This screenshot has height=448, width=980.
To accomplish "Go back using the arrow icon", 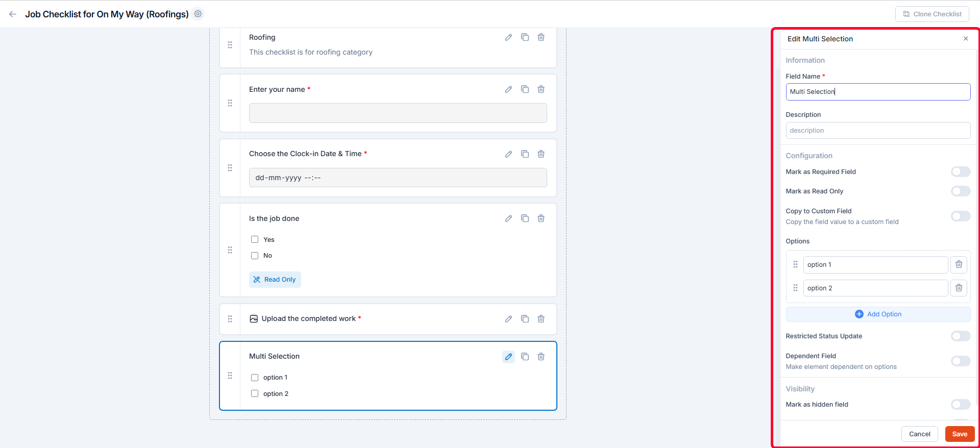I will [13, 14].
